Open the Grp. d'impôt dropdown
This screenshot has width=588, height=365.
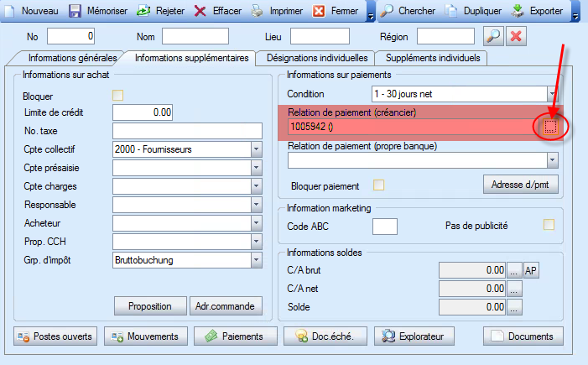point(256,260)
